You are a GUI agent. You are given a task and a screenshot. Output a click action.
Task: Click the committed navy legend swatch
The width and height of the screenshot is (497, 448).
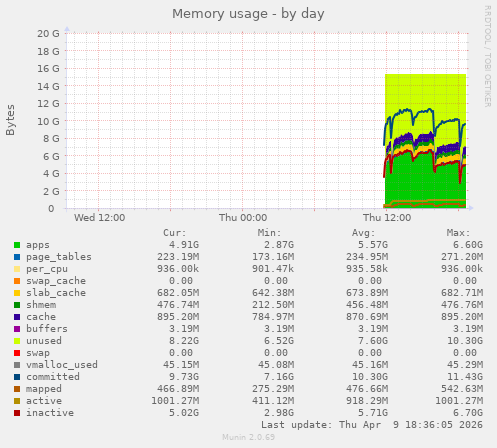coord(17,377)
